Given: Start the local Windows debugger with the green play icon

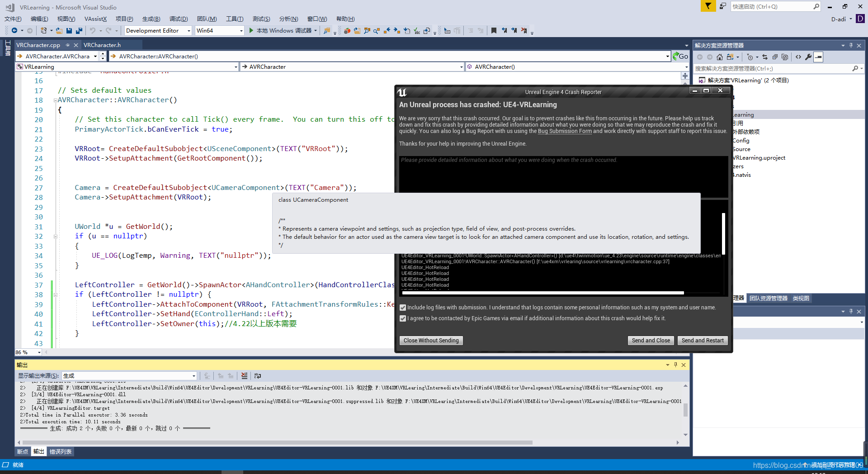Looking at the screenshot, I should (x=251, y=30).
